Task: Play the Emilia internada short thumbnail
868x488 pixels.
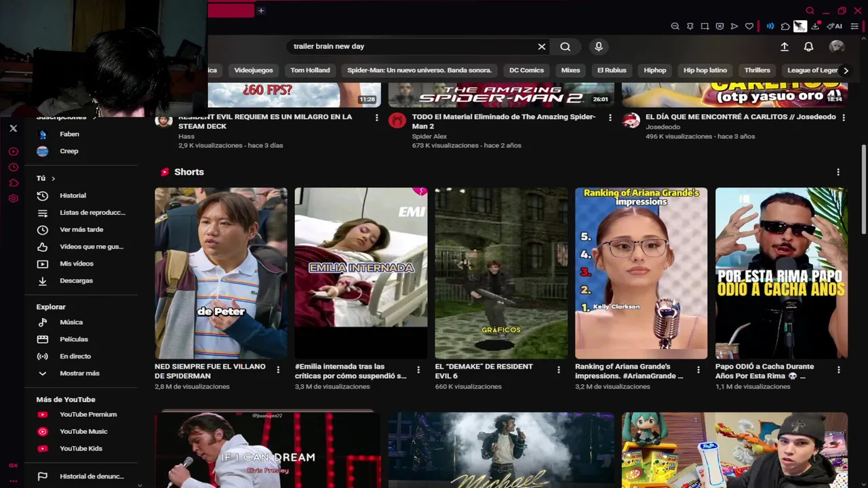Action: 361,272
